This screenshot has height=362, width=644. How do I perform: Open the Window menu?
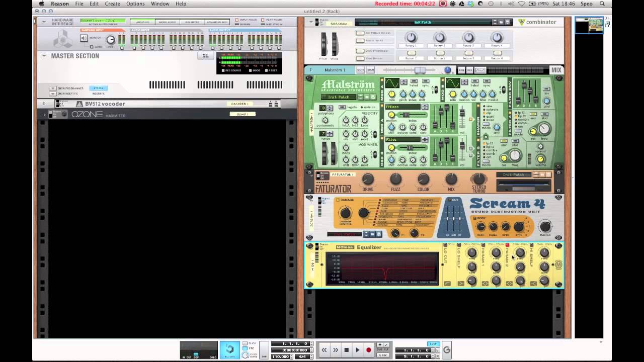pyautogui.click(x=160, y=4)
